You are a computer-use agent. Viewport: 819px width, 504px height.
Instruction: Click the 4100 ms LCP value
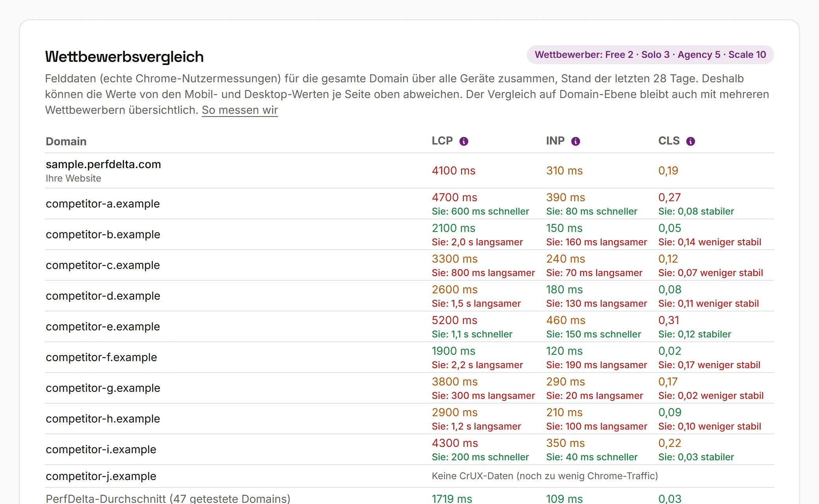click(x=454, y=170)
